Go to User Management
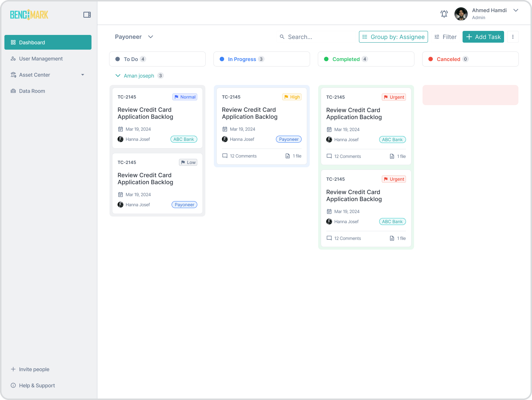Screen dimensions: 532x400 tap(48, 58)
